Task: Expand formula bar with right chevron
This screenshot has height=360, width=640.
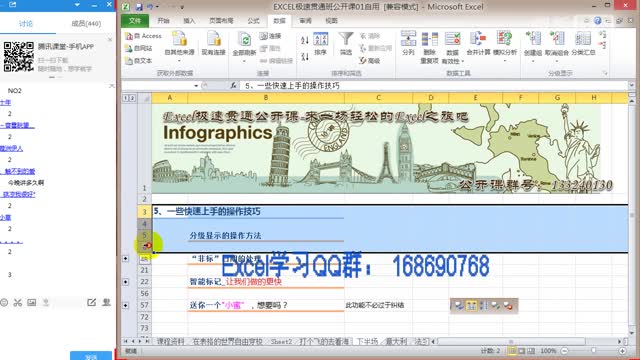Action: (x=632, y=86)
